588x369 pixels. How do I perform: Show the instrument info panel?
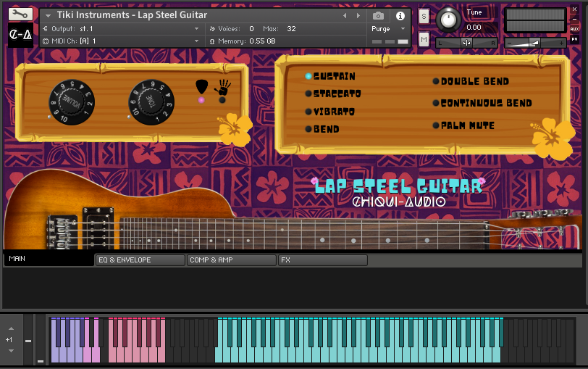coord(400,15)
